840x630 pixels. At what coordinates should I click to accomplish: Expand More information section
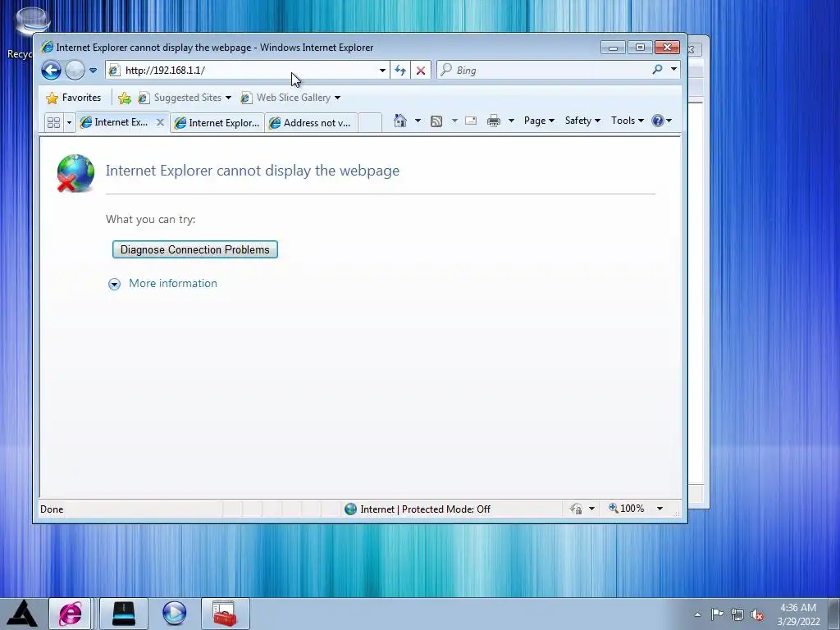pyautogui.click(x=114, y=284)
